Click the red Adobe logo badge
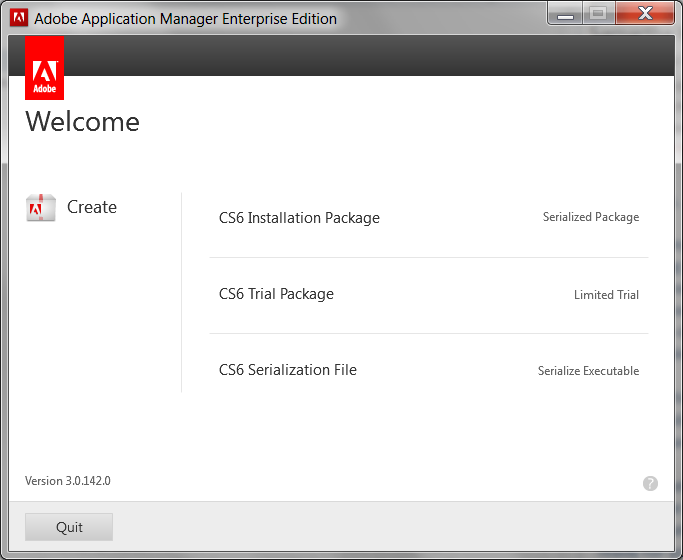The width and height of the screenshot is (683, 560). pyautogui.click(x=44, y=68)
